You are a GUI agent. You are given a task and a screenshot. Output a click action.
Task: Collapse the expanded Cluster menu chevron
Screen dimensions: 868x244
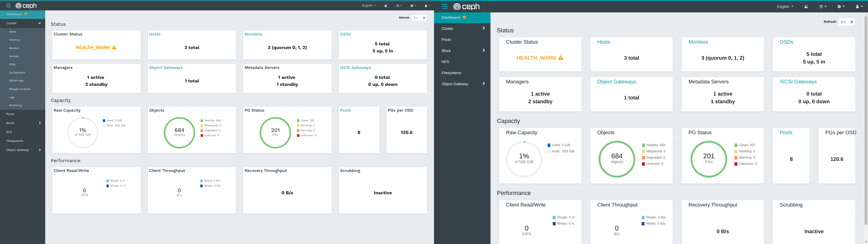(40, 23)
